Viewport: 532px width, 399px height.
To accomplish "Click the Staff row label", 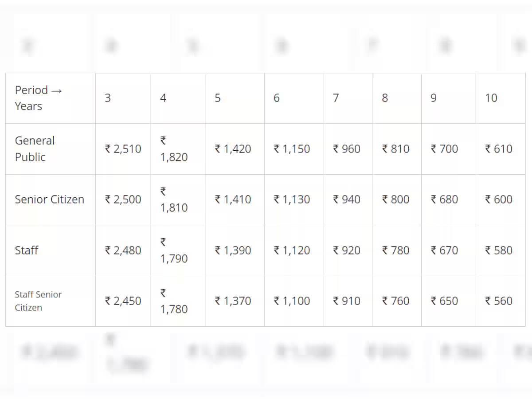I will [27, 250].
